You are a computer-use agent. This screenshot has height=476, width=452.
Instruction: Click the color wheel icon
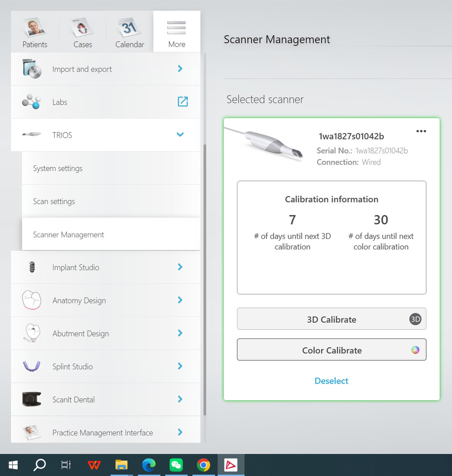[x=415, y=350]
